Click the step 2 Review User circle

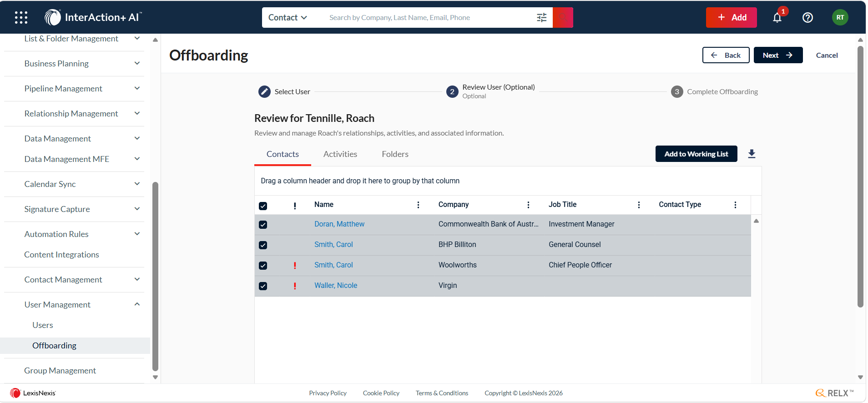coord(452,91)
